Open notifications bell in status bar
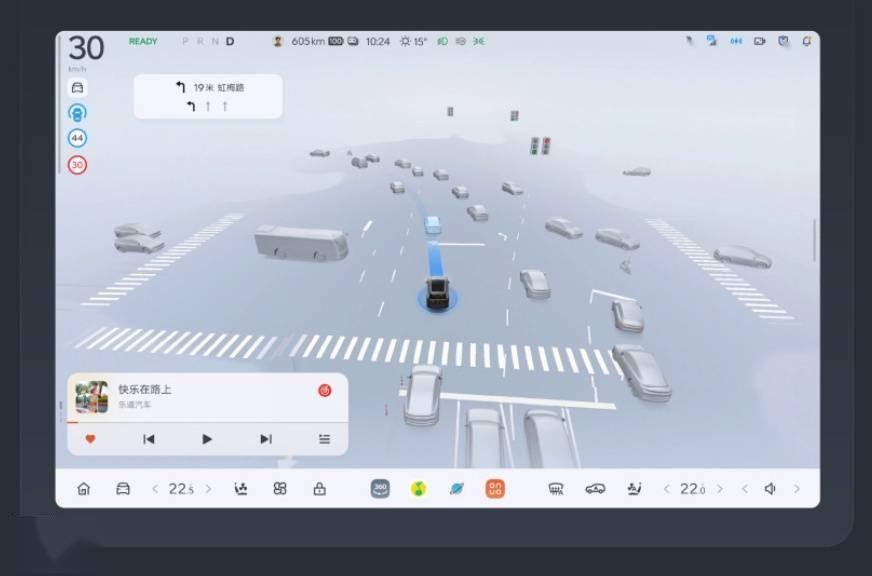The height and width of the screenshot is (576, 872). (x=806, y=42)
